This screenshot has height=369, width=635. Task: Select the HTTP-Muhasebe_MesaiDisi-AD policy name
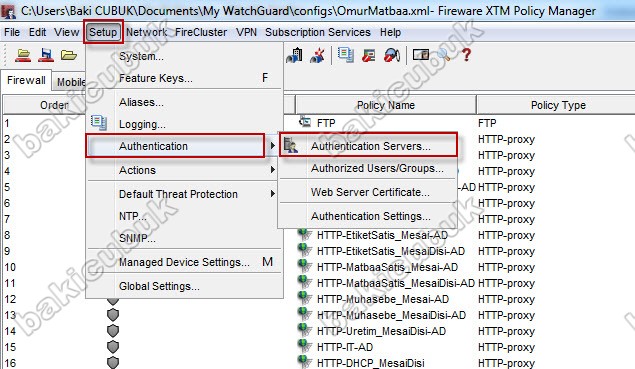pyautogui.click(x=391, y=315)
